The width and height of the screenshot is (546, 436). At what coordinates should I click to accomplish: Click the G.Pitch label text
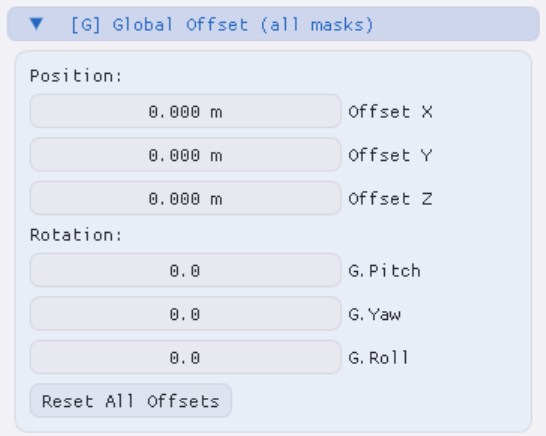coord(384,271)
